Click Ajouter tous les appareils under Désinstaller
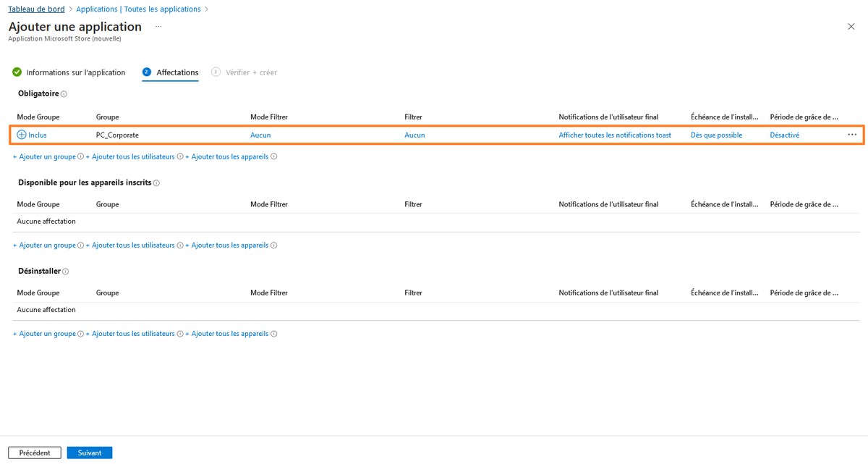Screen dimensions: 868x467 pyautogui.click(x=227, y=334)
